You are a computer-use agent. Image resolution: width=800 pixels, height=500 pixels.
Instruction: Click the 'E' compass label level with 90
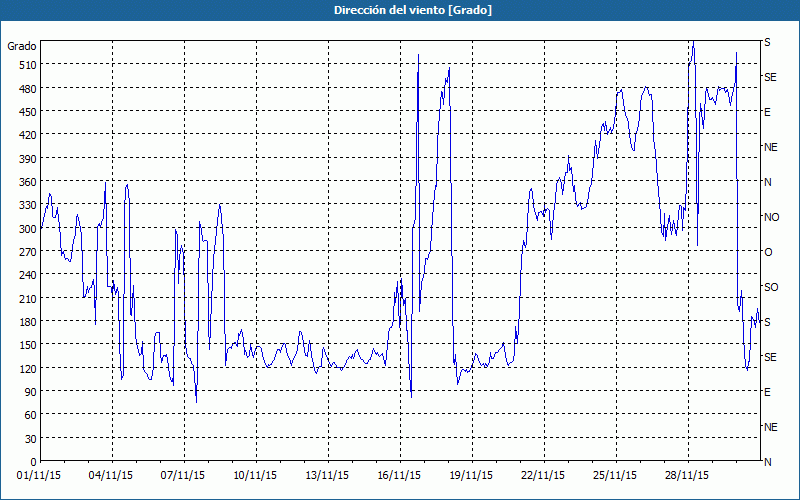click(x=767, y=392)
